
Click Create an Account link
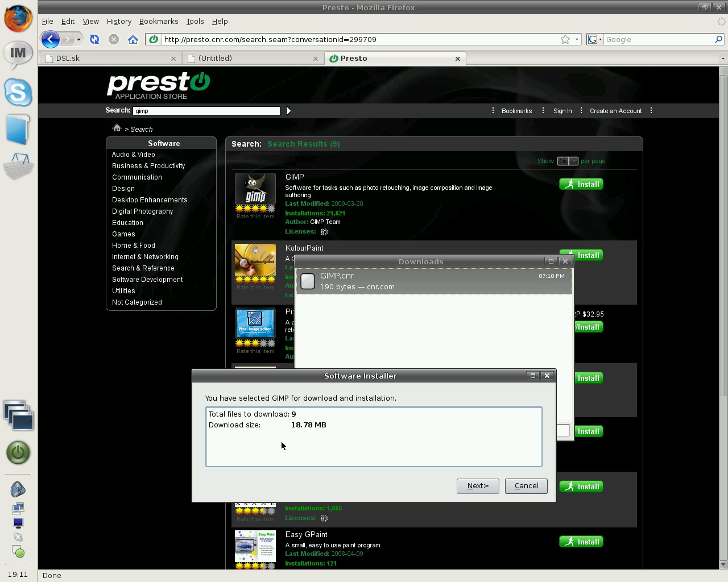click(x=615, y=111)
